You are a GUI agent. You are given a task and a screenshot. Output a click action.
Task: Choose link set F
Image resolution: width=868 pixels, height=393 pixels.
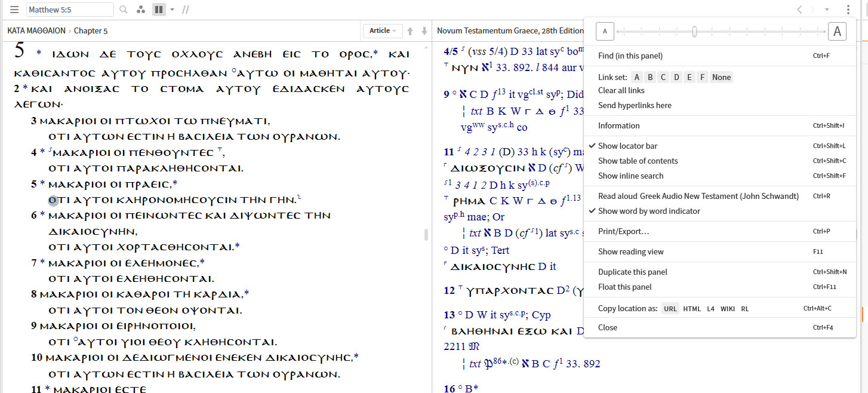coord(703,77)
